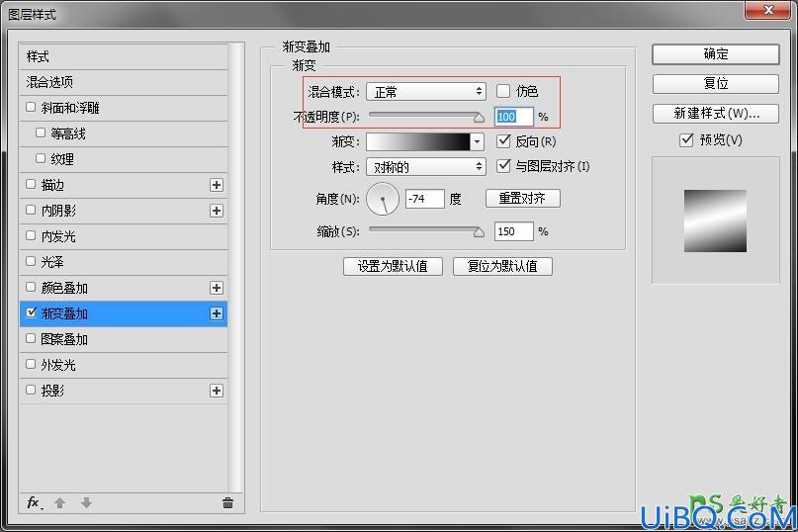The height and width of the screenshot is (532, 798).
Task: Select the 外发光 row label
Action: point(58,365)
